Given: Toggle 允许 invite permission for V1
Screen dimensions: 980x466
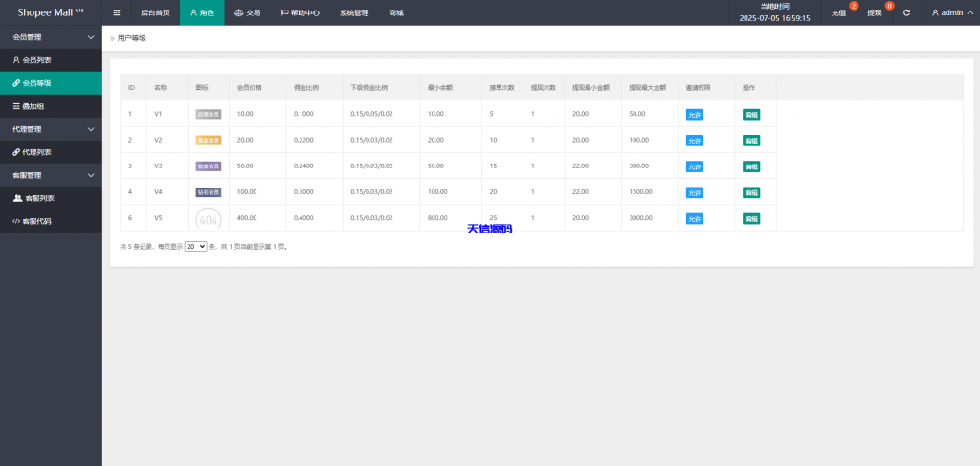Looking at the screenshot, I should pos(695,114).
